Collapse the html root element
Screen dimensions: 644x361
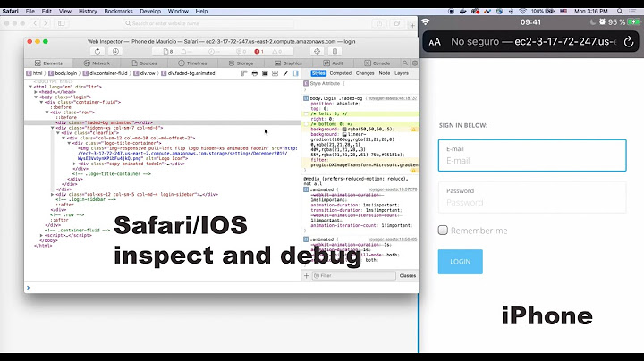click(x=30, y=87)
